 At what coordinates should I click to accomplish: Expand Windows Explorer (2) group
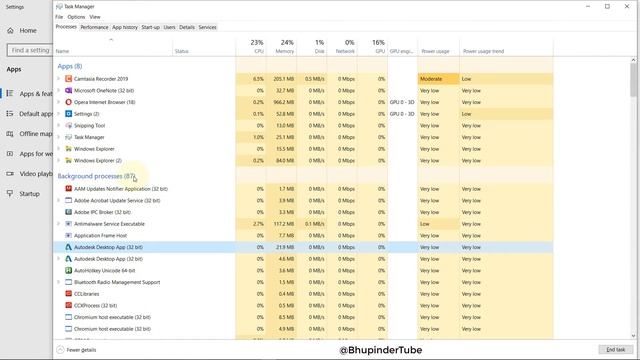pyautogui.click(x=59, y=160)
